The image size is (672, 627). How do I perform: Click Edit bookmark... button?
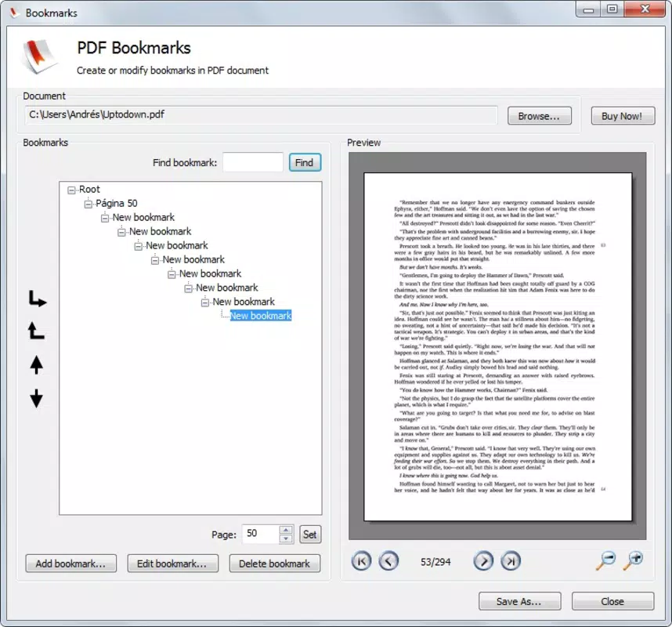172,564
